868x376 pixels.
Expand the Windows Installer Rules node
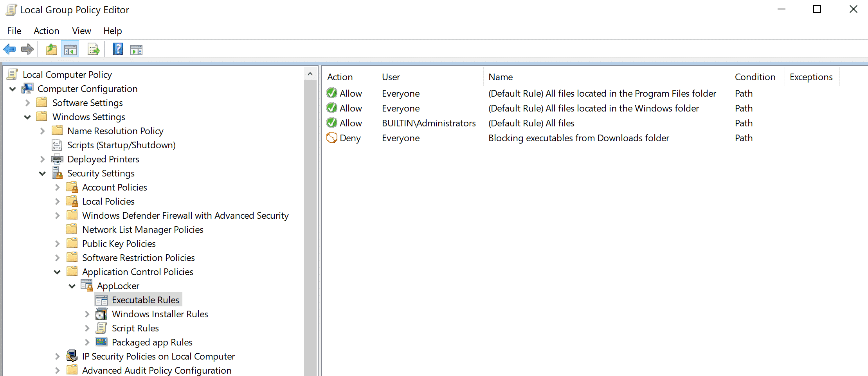point(87,314)
